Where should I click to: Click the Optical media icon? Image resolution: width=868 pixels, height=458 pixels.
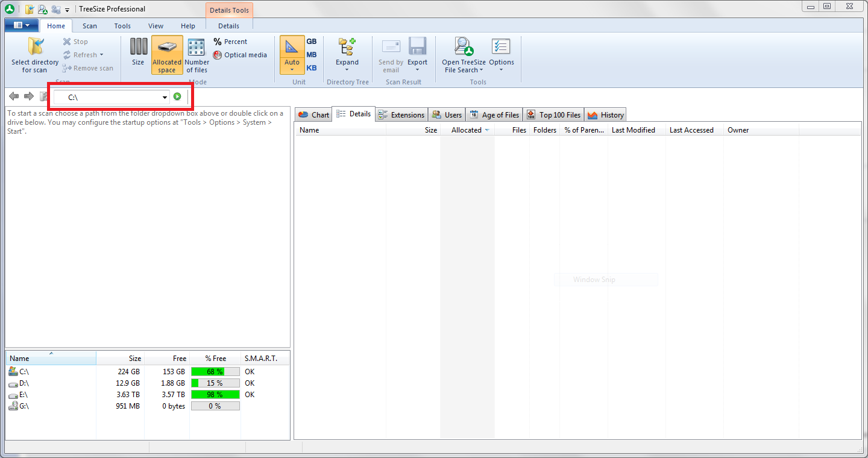tap(218, 55)
